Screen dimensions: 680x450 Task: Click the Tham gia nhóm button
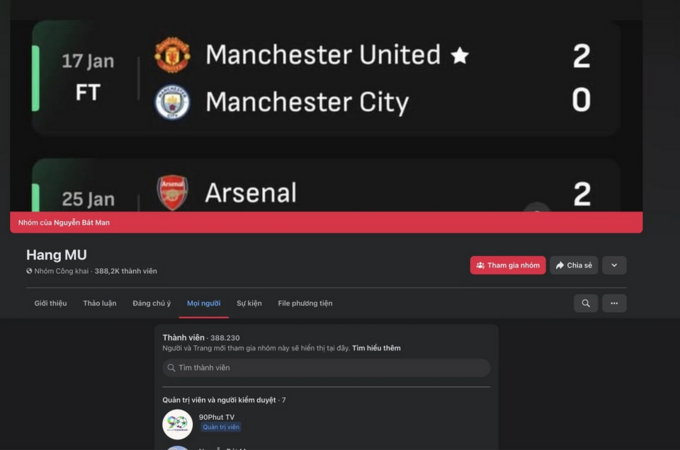[508, 265]
